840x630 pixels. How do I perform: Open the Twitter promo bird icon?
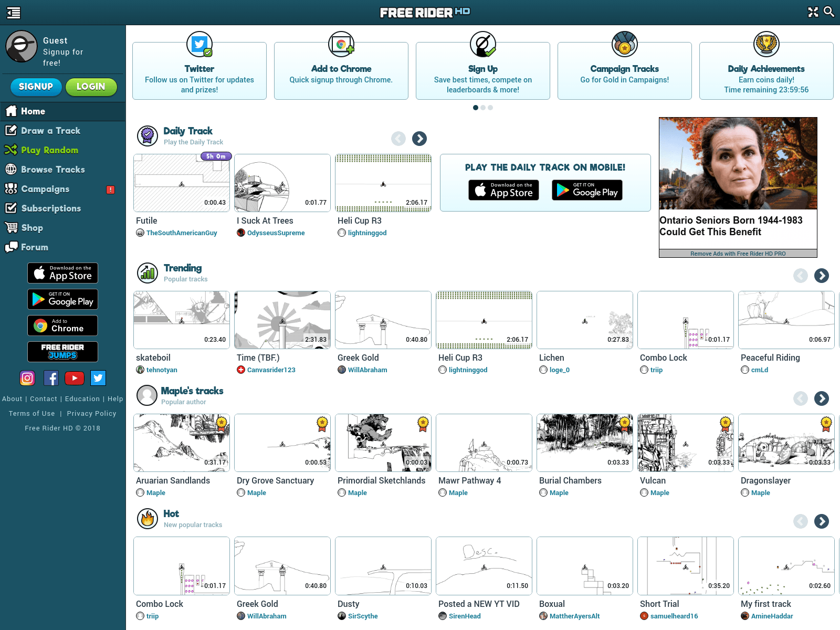tap(199, 45)
